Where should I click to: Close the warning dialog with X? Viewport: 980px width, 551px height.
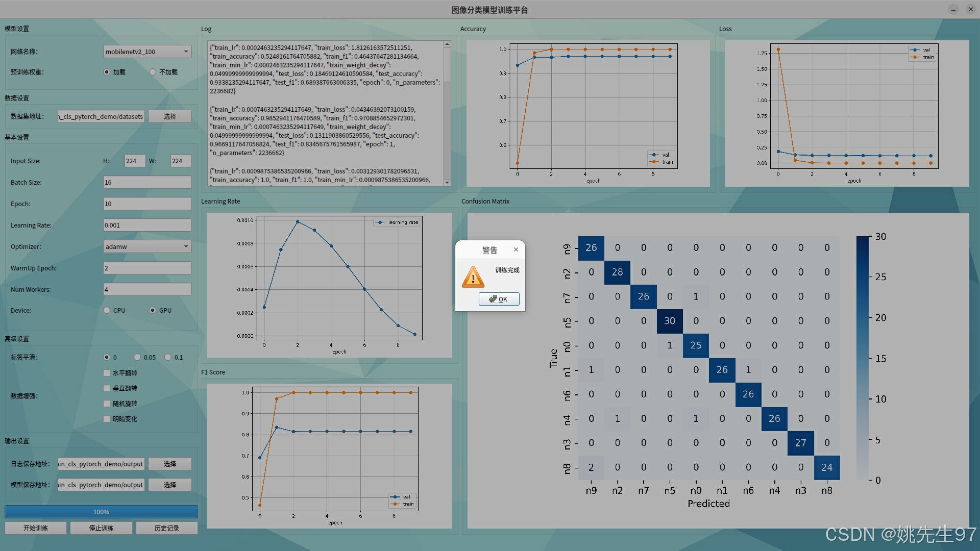516,249
